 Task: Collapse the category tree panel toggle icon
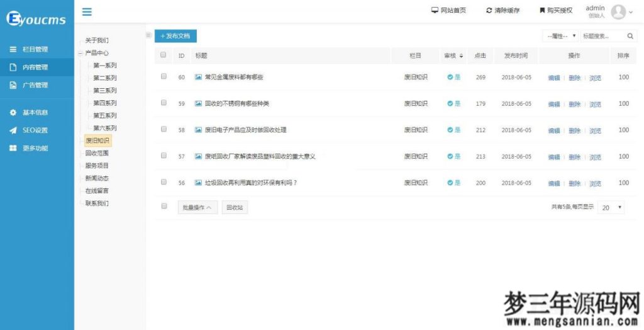coord(148,35)
